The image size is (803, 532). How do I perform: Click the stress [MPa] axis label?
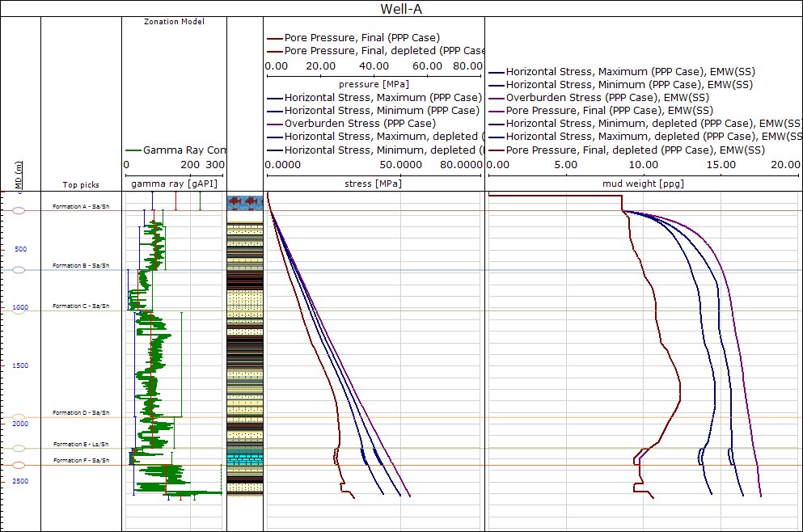click(x=374, y=184)
